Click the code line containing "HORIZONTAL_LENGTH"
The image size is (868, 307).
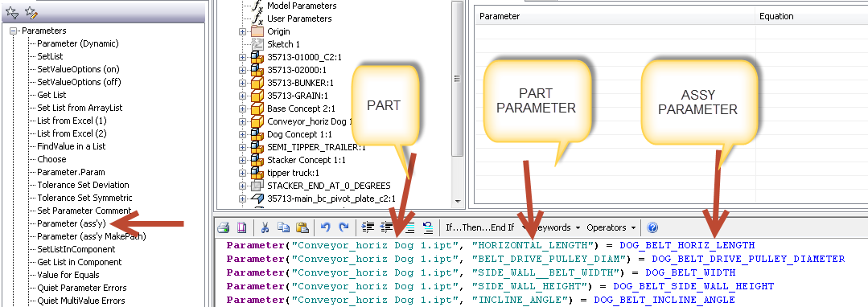coord(491,245)
